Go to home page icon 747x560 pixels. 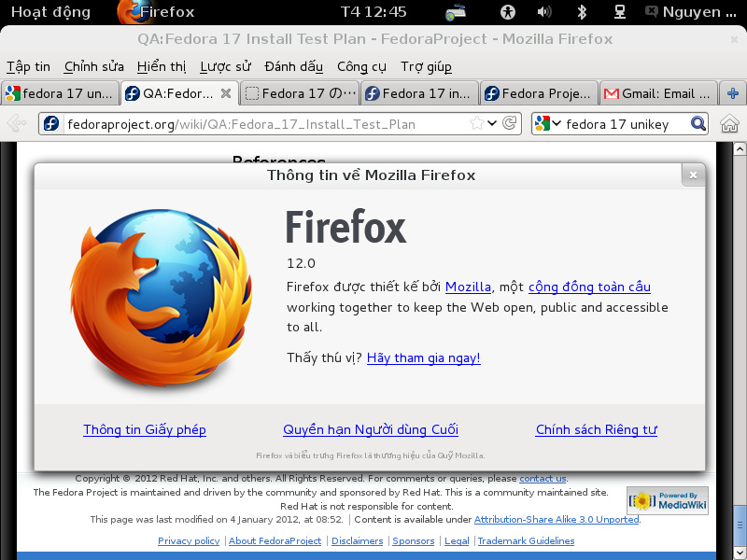coord(729,124)
